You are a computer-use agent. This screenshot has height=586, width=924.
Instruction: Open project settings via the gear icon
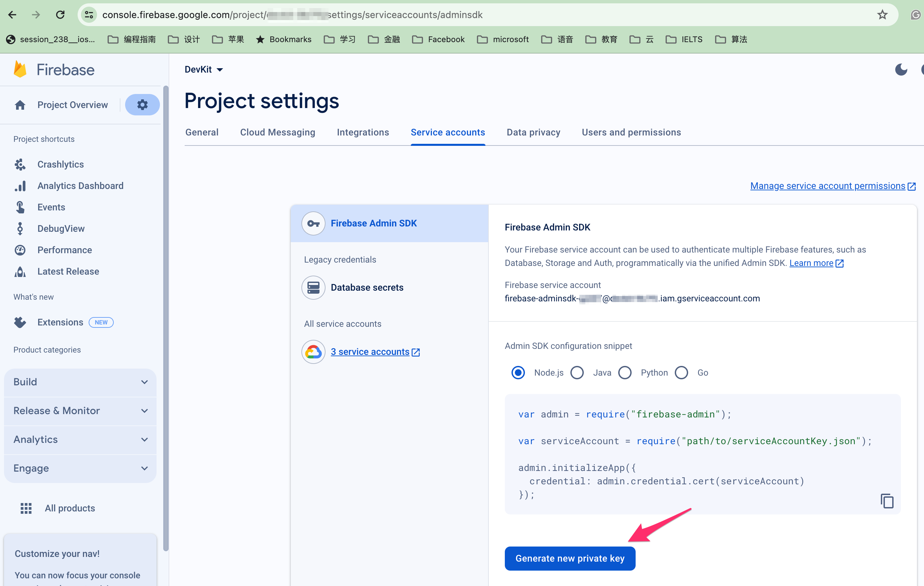tap(143, 104)
